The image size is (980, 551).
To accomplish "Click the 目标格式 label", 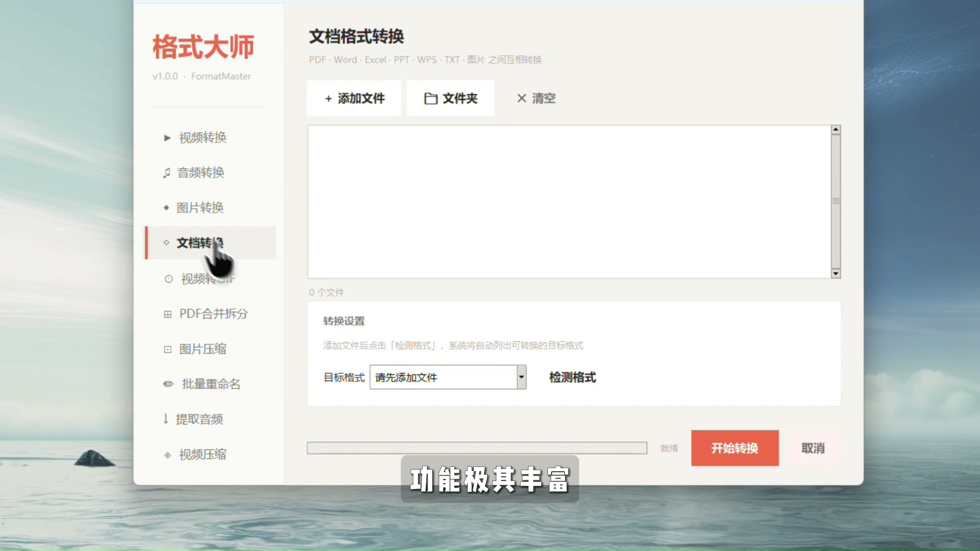I will (344, 378).
